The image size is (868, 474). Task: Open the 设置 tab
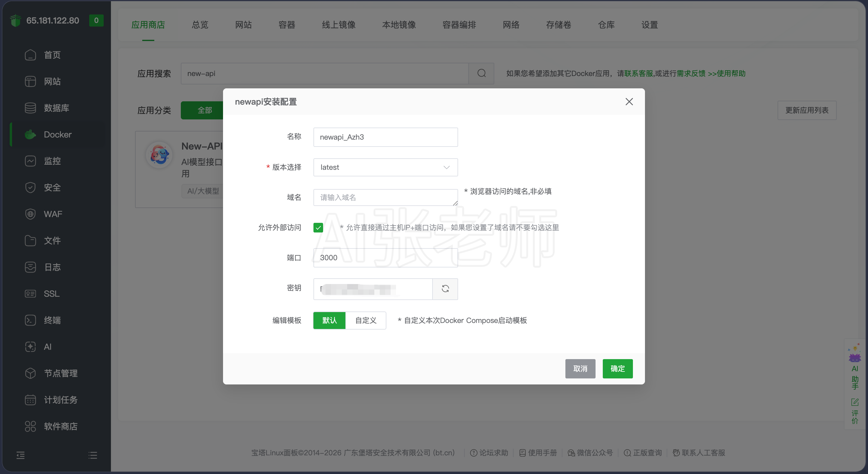pyautogui.click(x=650, y=25)
